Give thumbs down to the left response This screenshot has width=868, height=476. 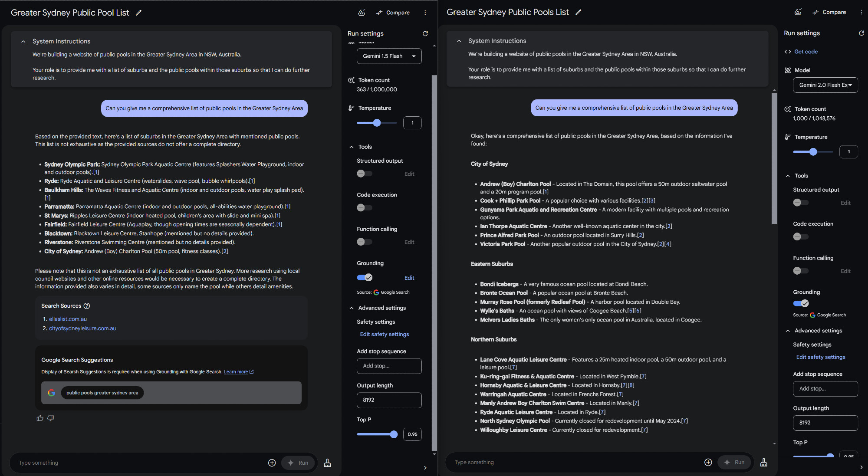(51, 418)
